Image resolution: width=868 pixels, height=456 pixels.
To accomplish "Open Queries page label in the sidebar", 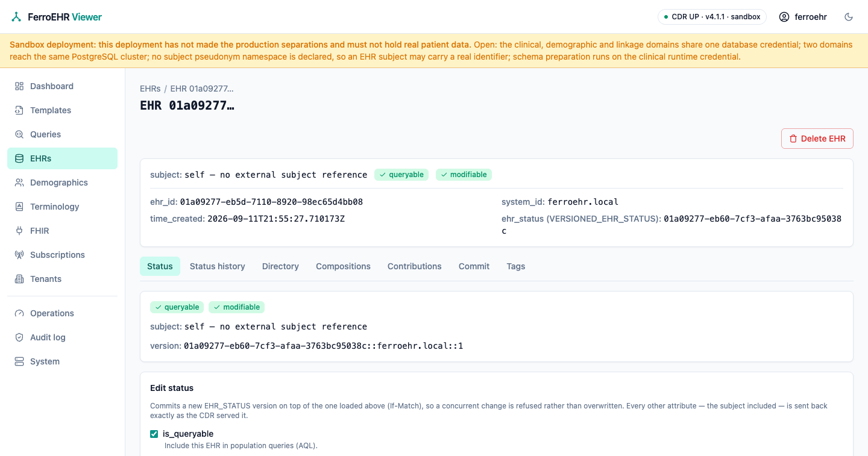I will [x=46, y=134].
